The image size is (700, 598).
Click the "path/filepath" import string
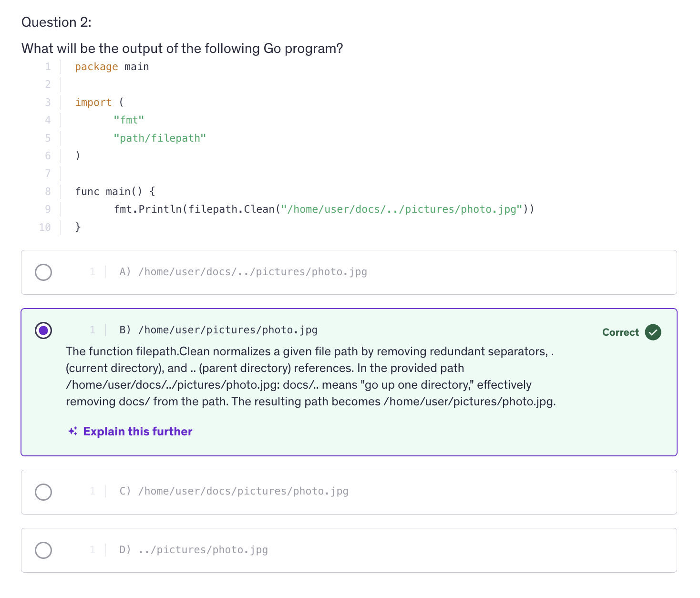coord(160,138)
